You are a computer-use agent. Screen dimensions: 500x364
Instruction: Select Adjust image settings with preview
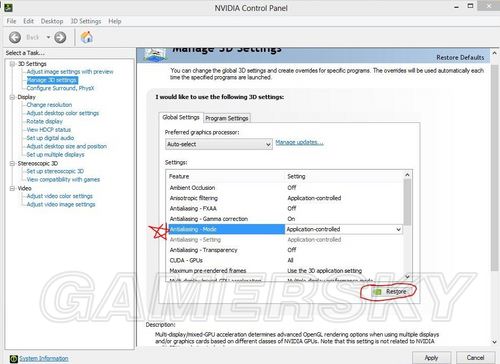70,72
